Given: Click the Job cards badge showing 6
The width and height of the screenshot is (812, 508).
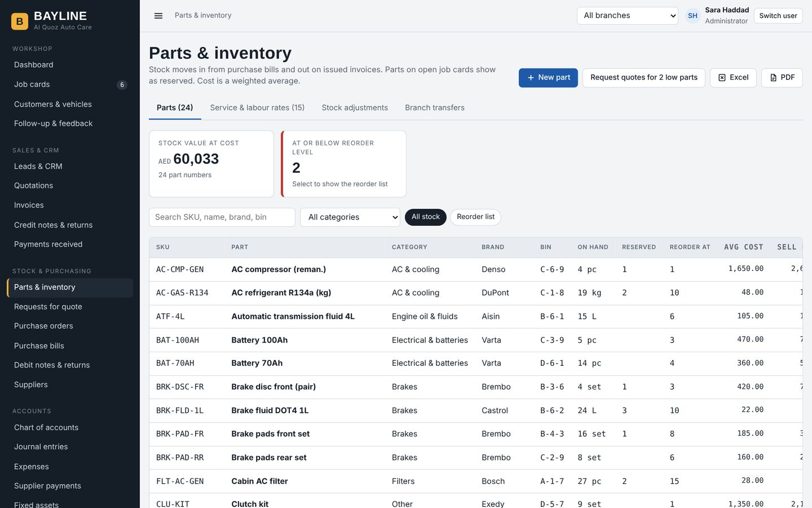Looking at the screenshot, I should coord(122,85).
